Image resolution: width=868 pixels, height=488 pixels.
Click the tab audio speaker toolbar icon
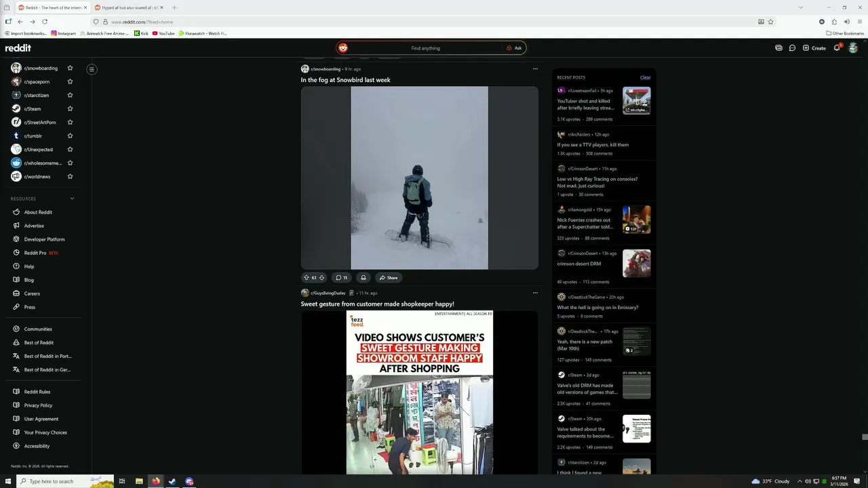(846, 22)
